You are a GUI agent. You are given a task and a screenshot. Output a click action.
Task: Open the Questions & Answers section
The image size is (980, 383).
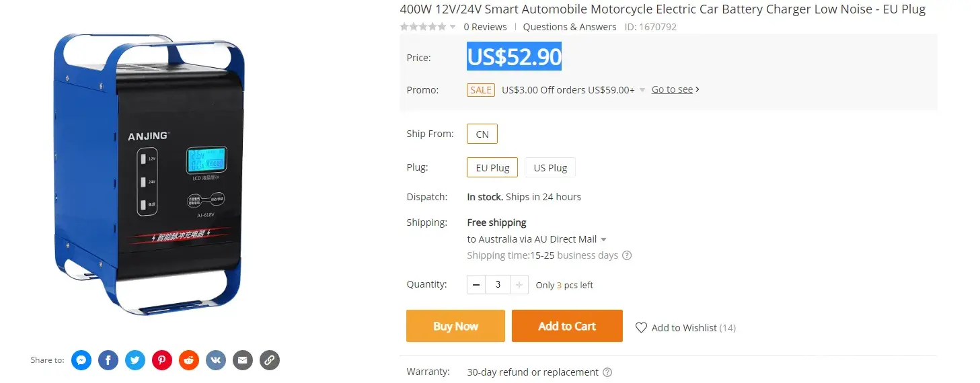click(569, 27)
